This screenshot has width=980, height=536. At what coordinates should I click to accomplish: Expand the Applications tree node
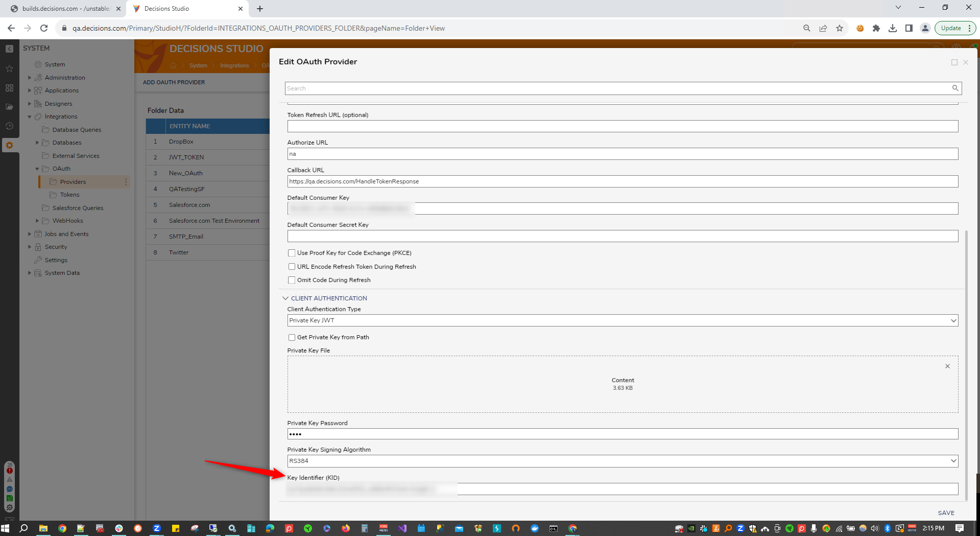coord(30,90)
